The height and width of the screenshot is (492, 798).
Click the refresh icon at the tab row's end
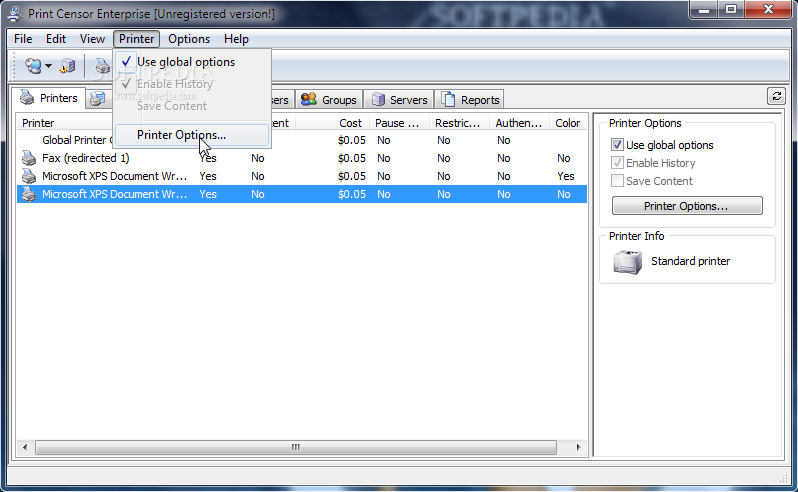click(x=776, y=96)
